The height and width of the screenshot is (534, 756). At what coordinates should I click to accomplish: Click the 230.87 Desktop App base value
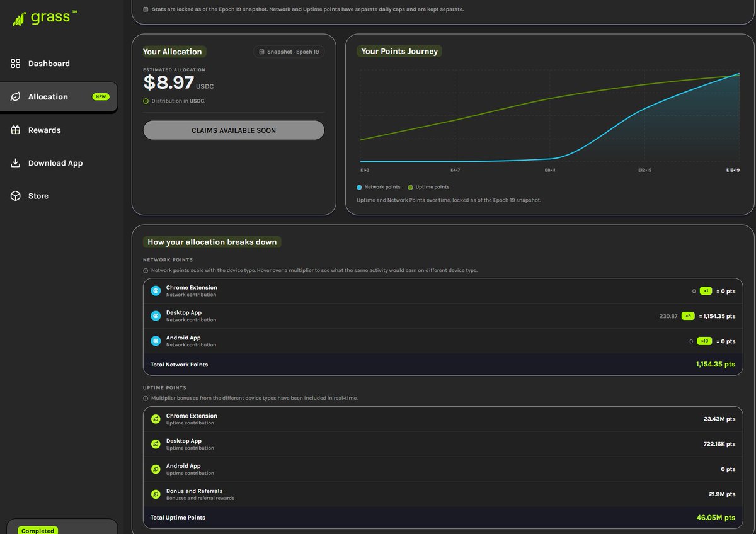tap(668, 316)
